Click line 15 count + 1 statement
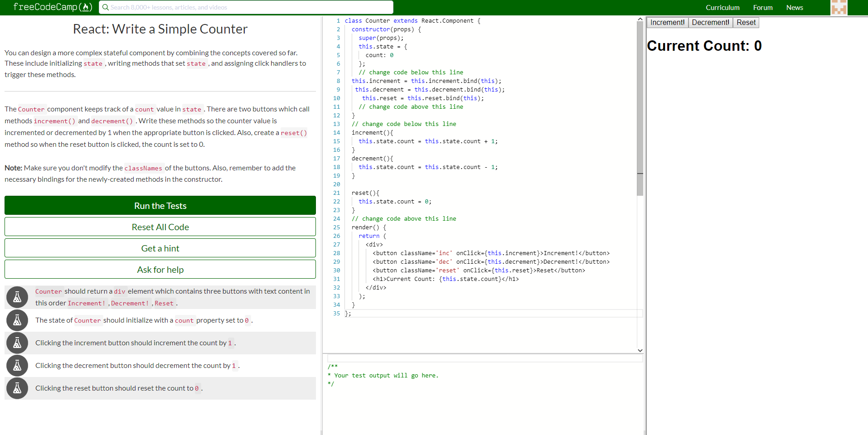This screenshot has height=435, width=868. pyautogui.click(x=428, y=141)
